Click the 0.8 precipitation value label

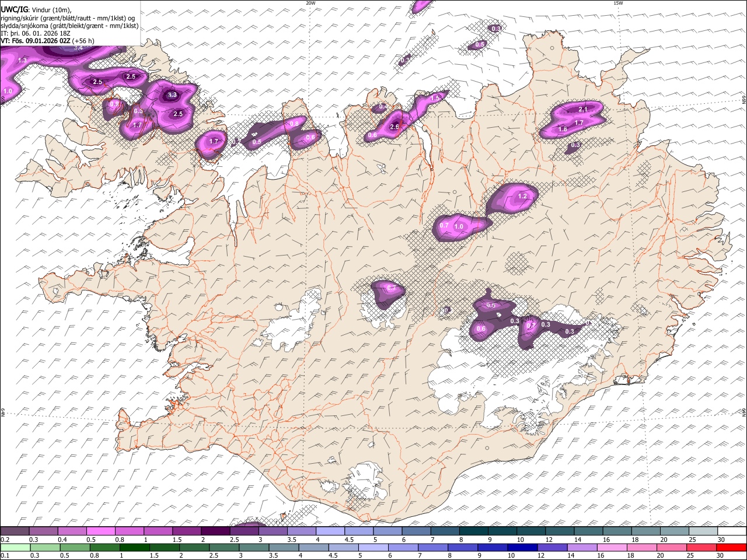coord(294,123)
